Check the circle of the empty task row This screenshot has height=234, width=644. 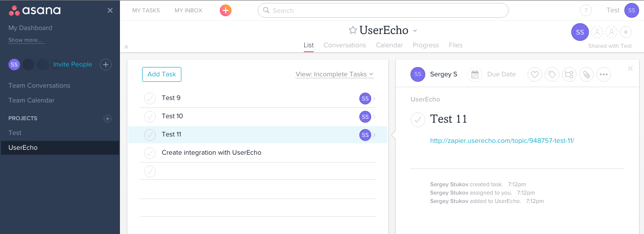pyautogui.click(x=150, y=171)
